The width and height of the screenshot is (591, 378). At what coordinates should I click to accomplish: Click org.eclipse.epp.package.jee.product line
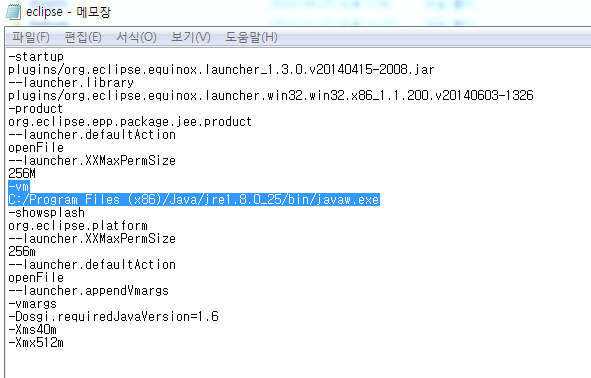tap(130, 122)
